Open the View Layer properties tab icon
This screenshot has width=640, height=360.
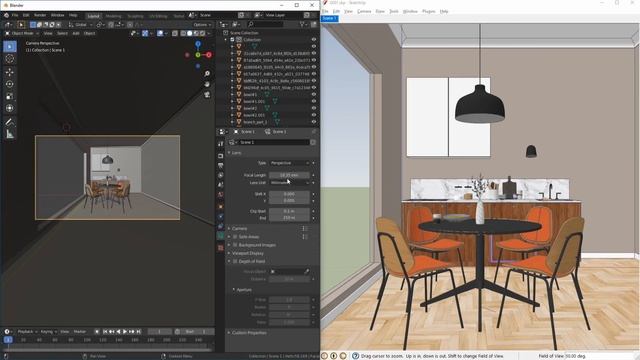coord(220,175)
